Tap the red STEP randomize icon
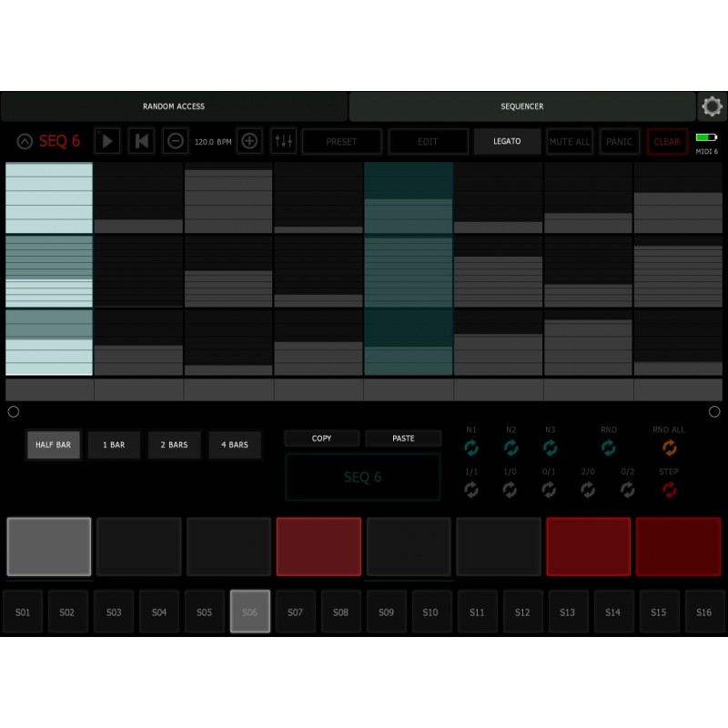The height and width of the screenshot is (728, 728). pyautogui.click(x=670, y=490)
